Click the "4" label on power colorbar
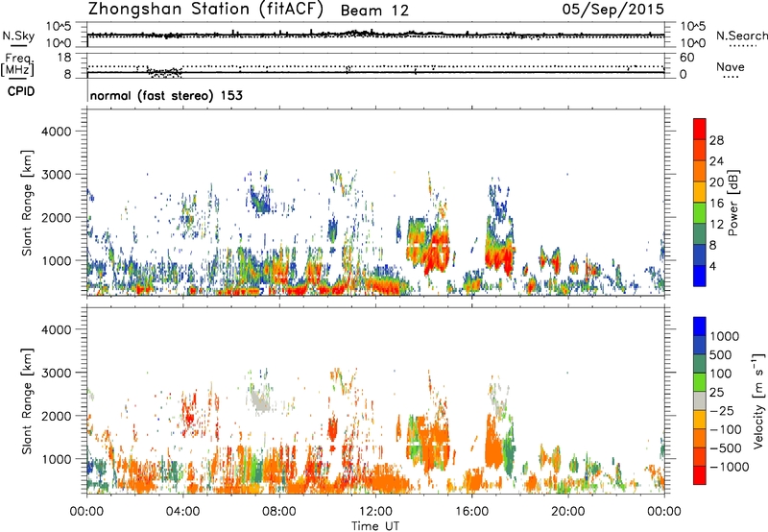768x532 pixels. click(712, 267)
